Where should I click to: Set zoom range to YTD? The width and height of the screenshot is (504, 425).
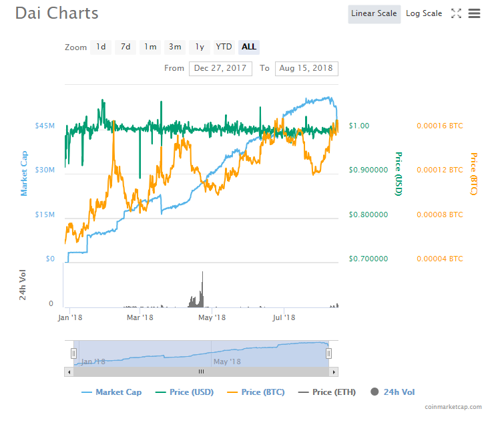coord(224,47)
